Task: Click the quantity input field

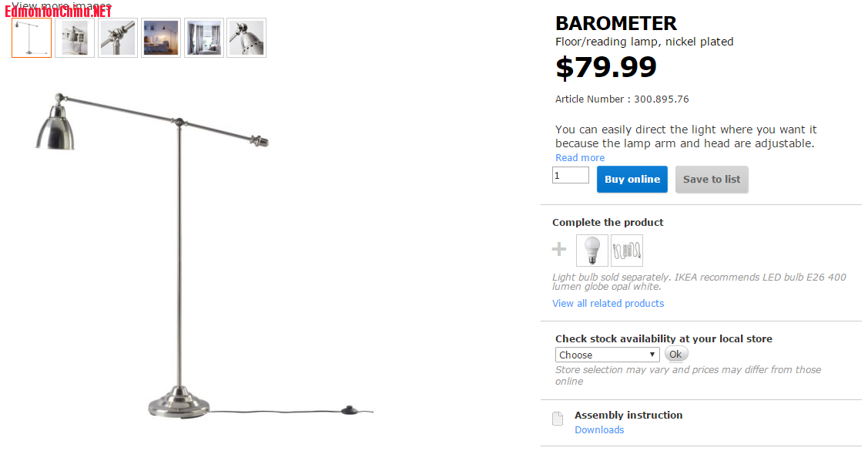Action: (570, 176)
